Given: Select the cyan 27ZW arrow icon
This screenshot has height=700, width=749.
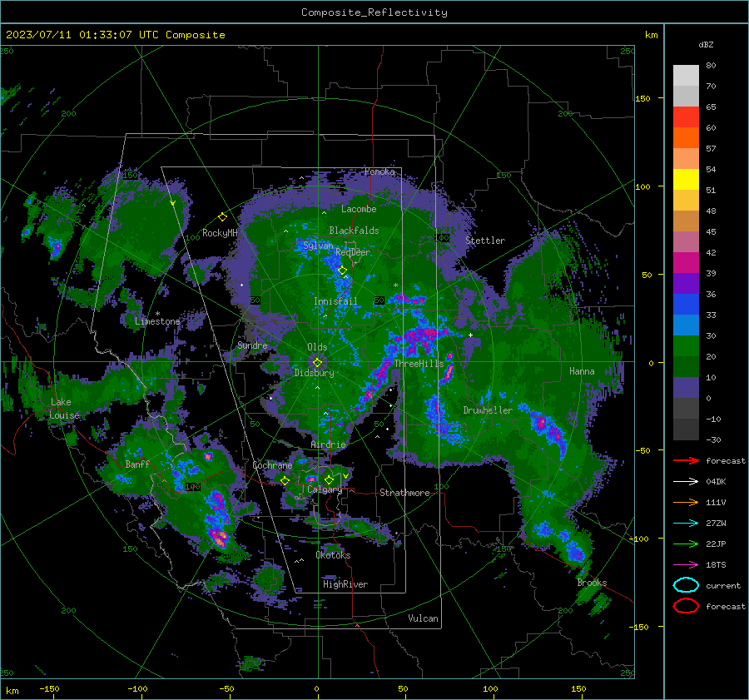Looking at the screenshot, I should click(x=686, y=523).
